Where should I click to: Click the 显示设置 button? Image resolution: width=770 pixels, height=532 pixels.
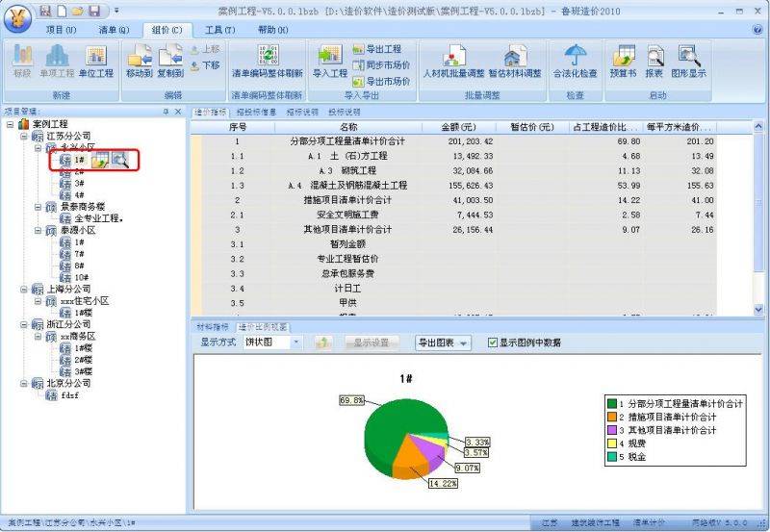tap(372, 342)
